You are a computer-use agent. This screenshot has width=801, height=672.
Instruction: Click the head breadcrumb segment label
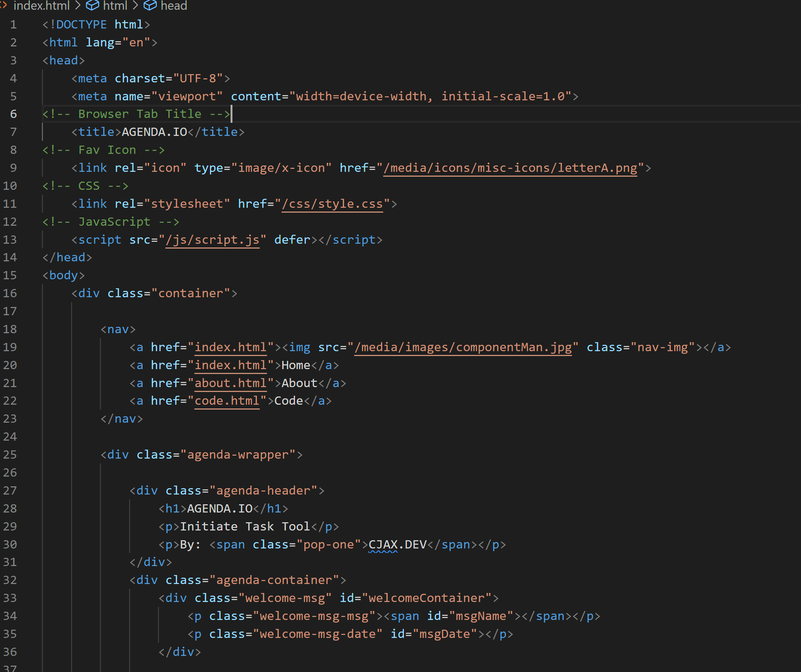click(174, 6)
